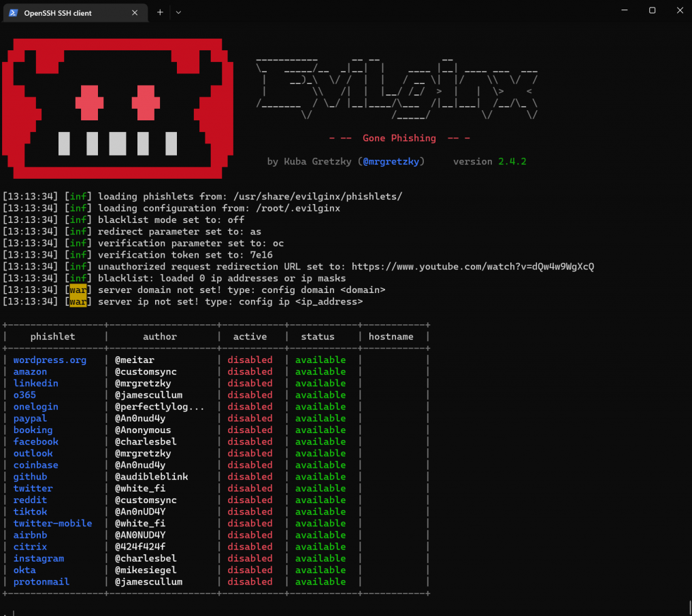
Task: Click the protonmail phishlet name
Action: click(42, 581)
